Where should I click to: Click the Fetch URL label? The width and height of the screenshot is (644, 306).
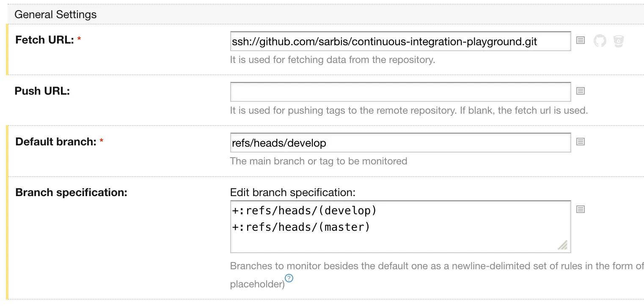point(44,40)
